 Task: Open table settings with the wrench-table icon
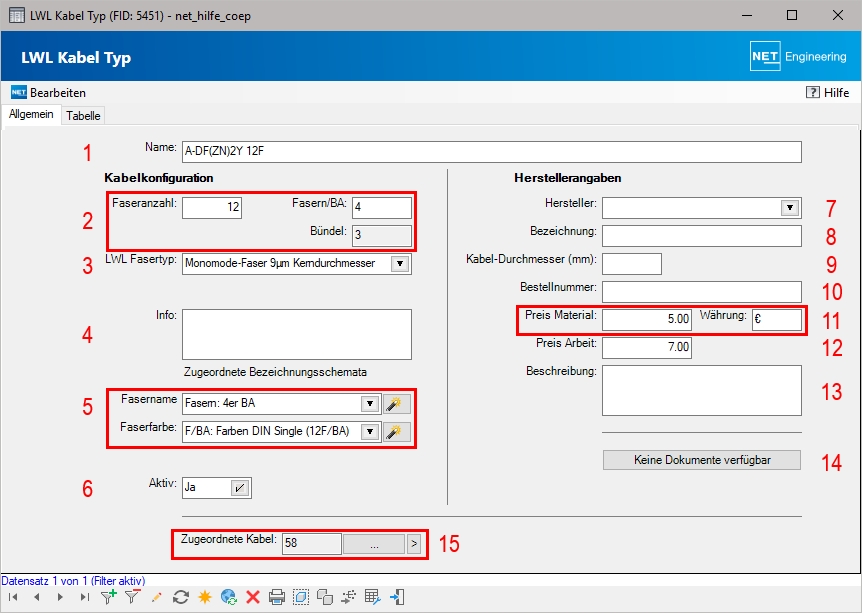373,597
